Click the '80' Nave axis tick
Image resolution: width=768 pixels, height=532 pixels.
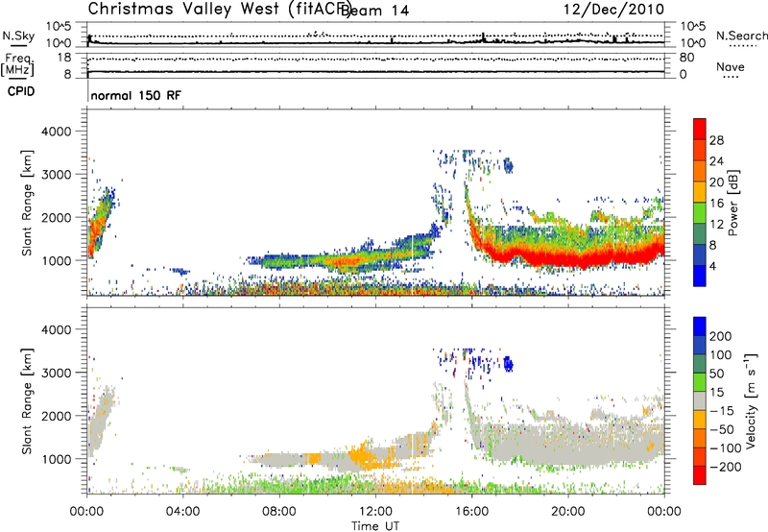click(686, 58)
